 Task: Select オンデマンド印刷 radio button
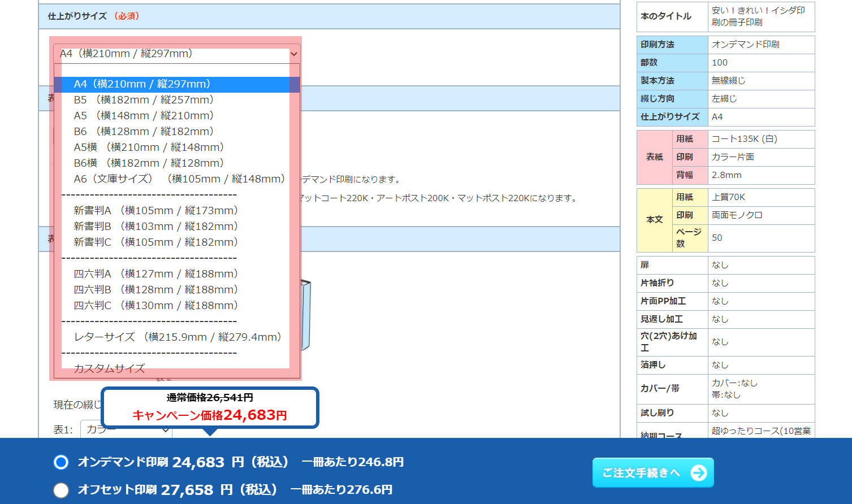pyautogui.click(x=61, y=462)
